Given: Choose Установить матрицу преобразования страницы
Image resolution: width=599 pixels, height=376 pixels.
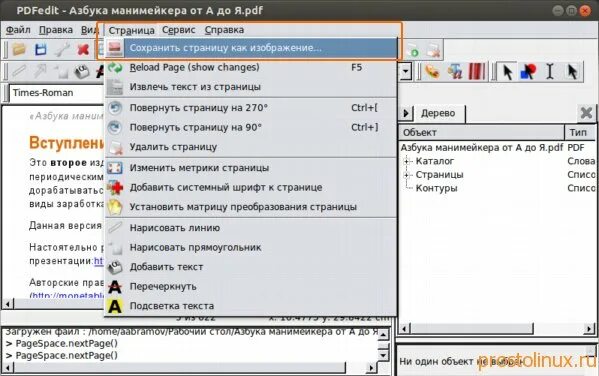Looking at the screenshot, I should [x=251, y=207].
